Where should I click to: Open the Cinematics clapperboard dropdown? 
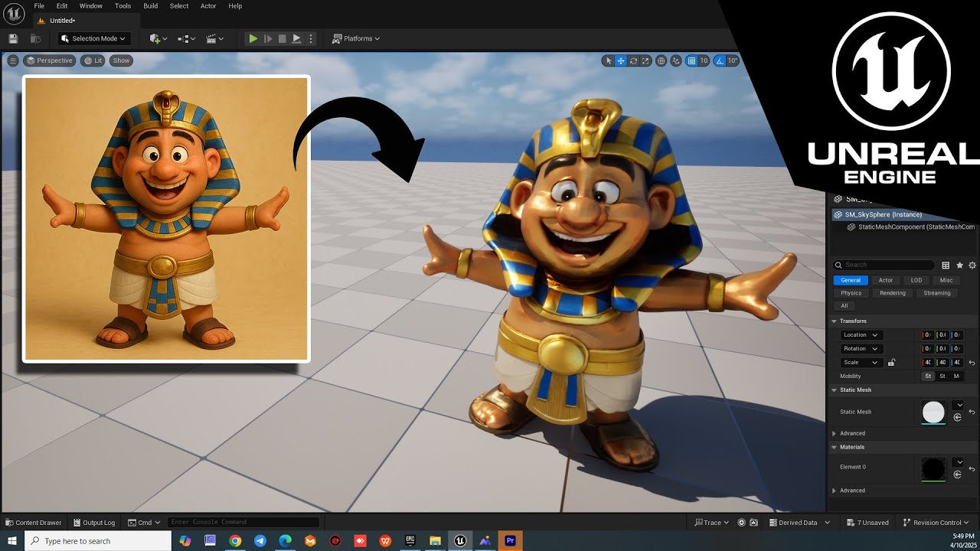pos(215,38)
